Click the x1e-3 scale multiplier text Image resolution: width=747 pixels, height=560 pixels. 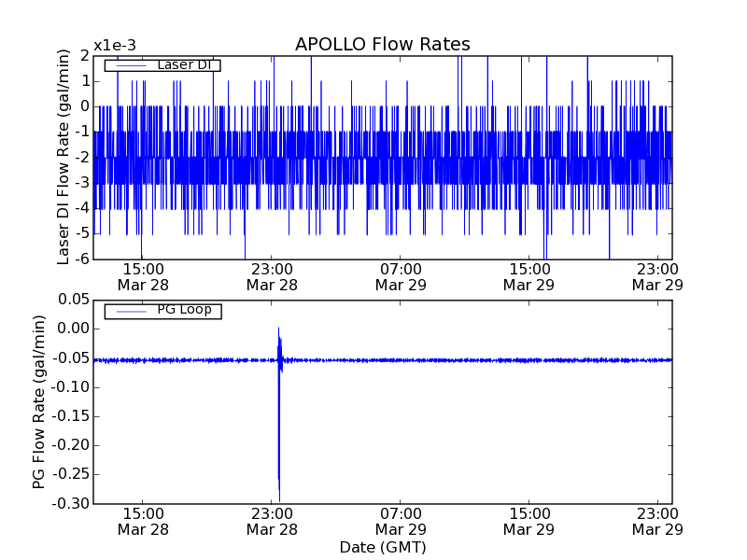(x=114, y=46)
